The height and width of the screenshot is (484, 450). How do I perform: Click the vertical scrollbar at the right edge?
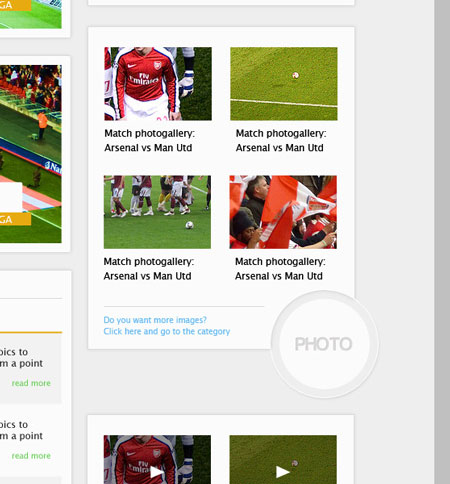point(442,242)
